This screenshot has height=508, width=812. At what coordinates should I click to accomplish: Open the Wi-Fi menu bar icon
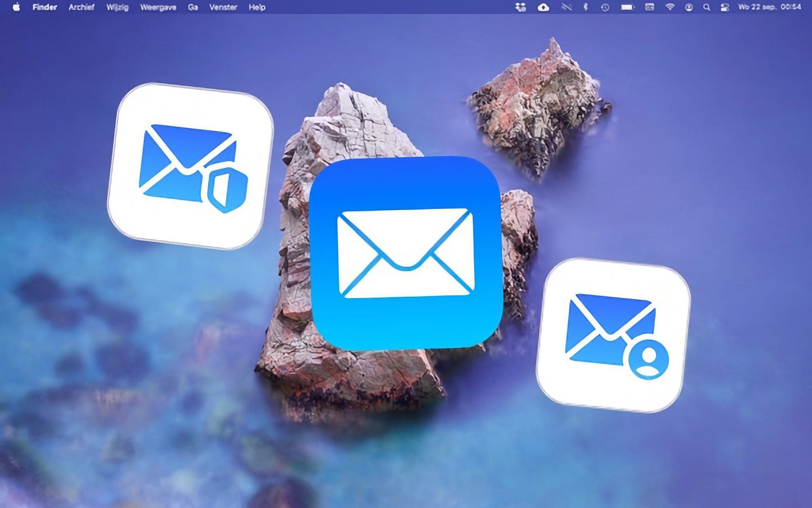pyautogui.click(x=670, y=7)
